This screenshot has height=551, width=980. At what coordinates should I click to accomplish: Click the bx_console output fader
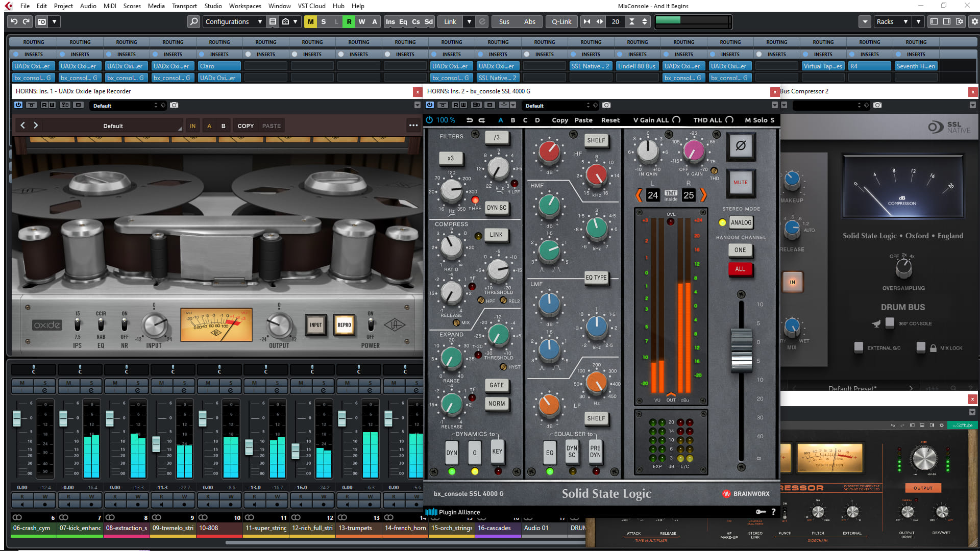741,349
